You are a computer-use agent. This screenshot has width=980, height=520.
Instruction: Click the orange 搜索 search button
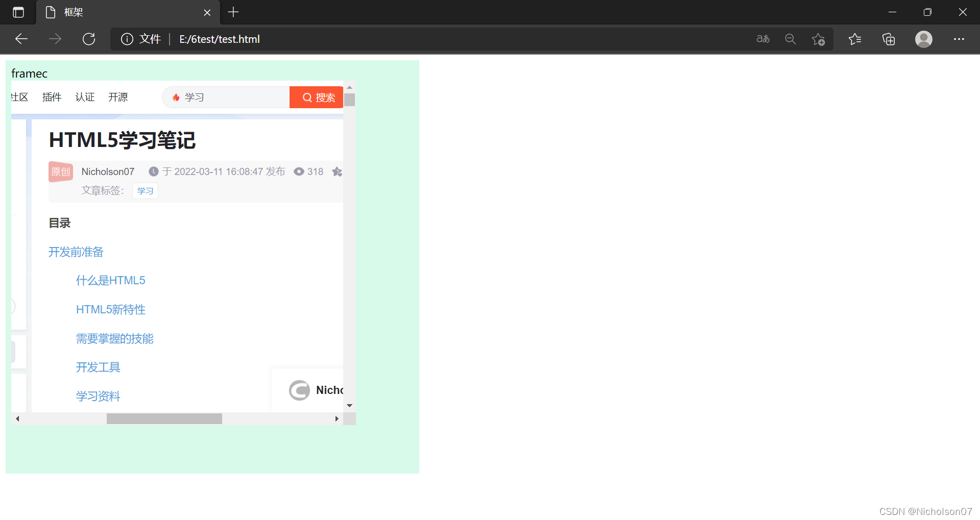317,97
